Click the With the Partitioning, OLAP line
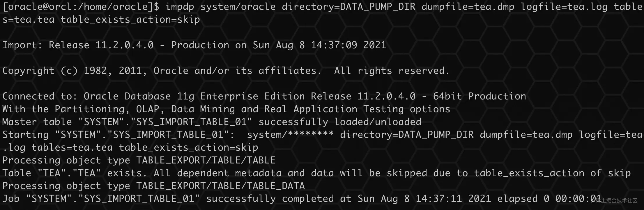The image size is (644, 210). [226, 109]
